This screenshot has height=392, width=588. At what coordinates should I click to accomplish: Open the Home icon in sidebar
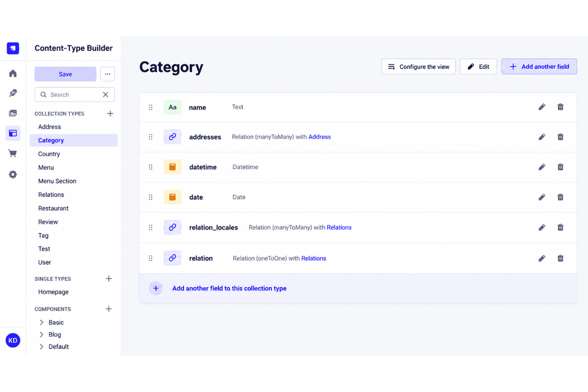click(x=13, y=73)
